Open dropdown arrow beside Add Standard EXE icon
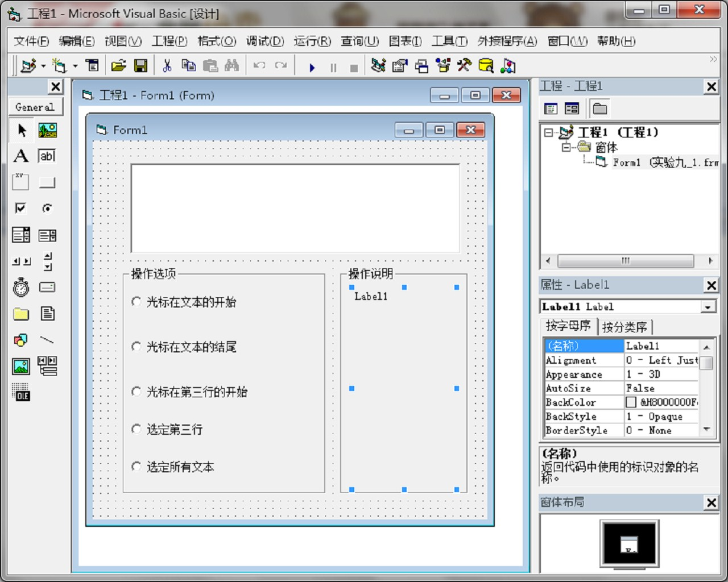This screenshot has height=582, width=728. coord(43,66)
